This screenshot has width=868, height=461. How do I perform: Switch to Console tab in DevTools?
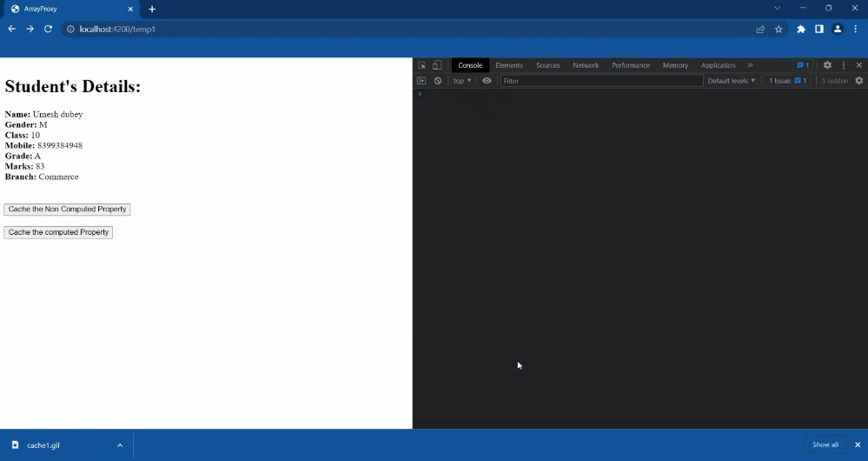click(470, 65)
